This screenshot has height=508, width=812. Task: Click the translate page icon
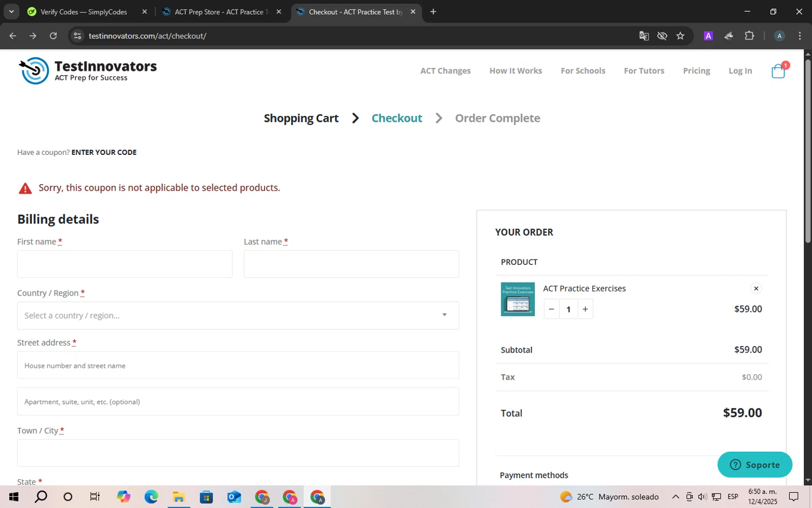[x=644, y=36]
